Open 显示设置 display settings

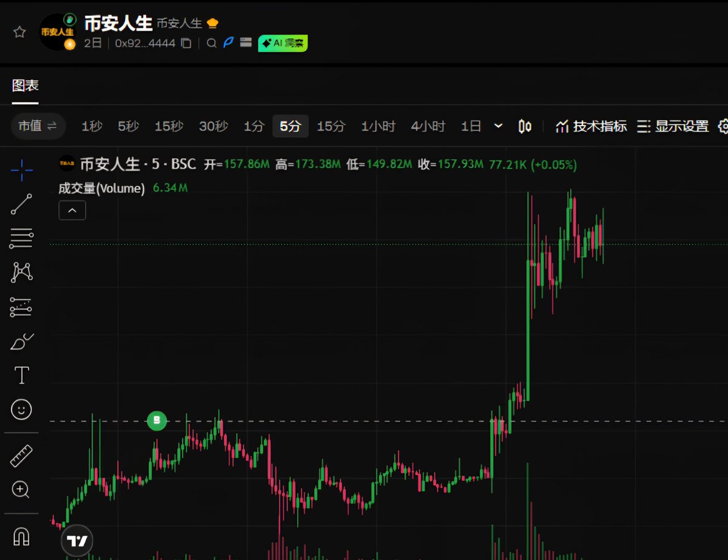coord(673,126)
